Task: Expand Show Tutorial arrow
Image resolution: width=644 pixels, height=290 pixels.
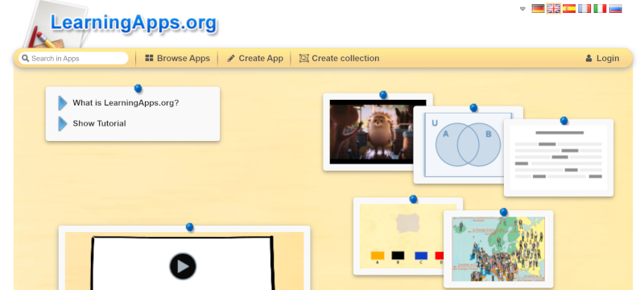Action: (63, 123)
